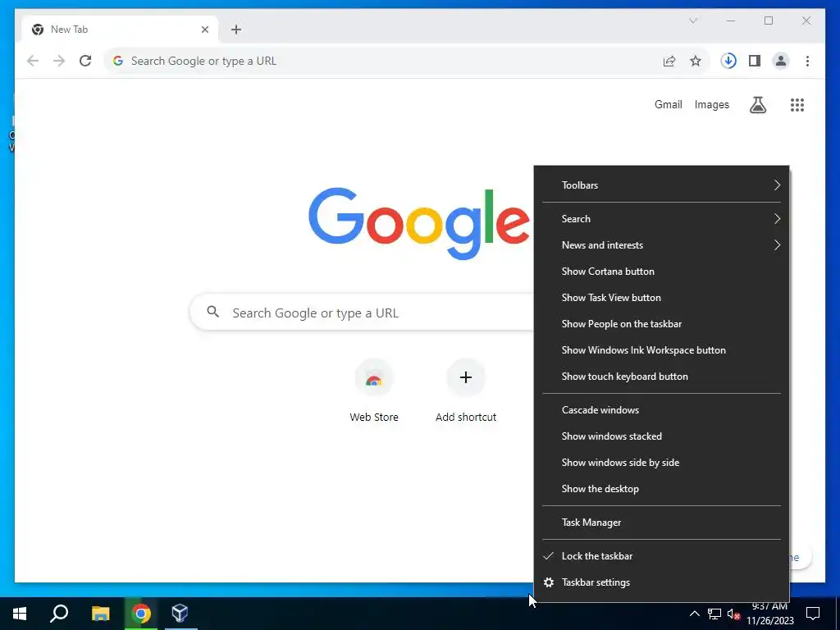Open the downloads icon in Chrome toolbar

click(x=728, y=61)
